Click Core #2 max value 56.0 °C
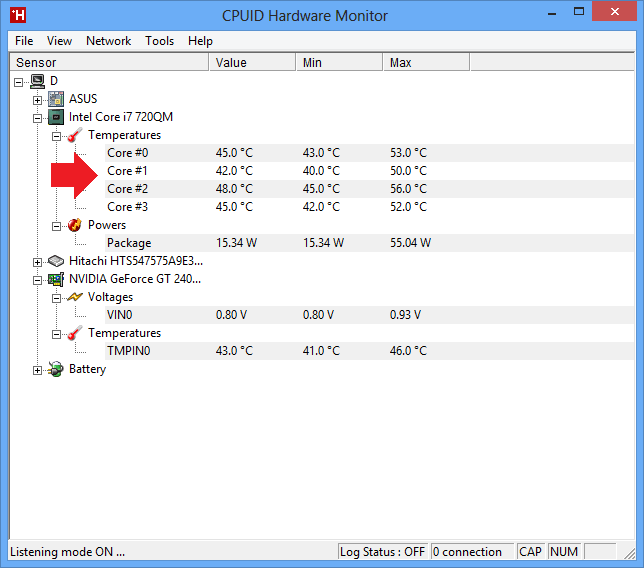The height and width of the screenshot is (568, 644). click(x=409, y=189)
